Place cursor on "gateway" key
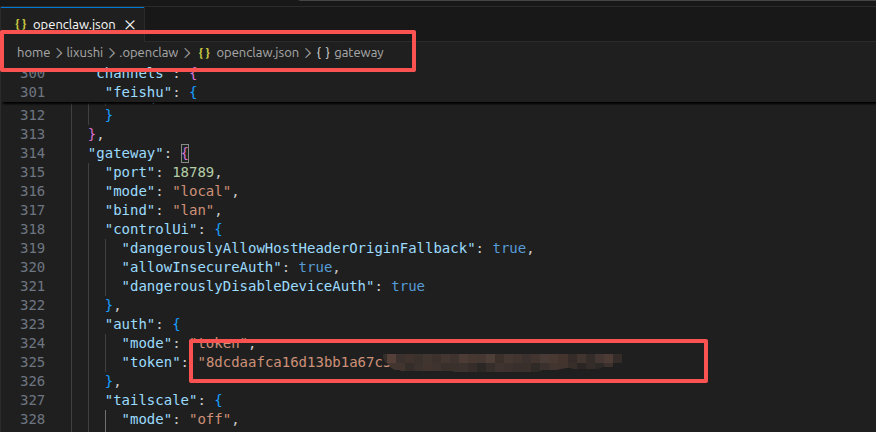This screenshot has width=876, height=432. (x=126, y=153)
